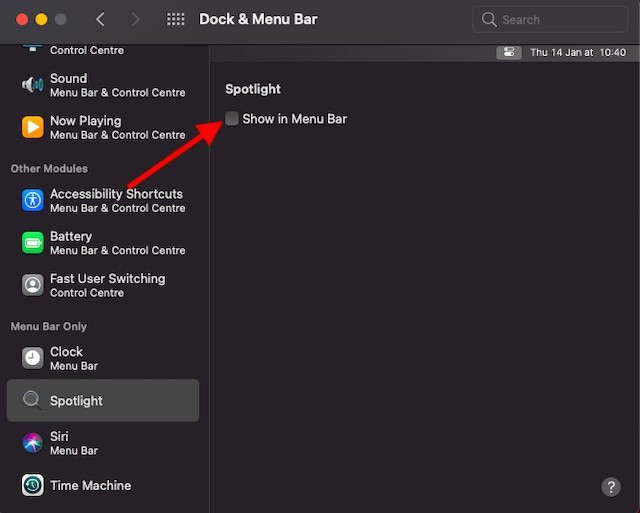Click the Other Modules section header
This screenshot has width=640, height=513.
(x=49, y=169)
